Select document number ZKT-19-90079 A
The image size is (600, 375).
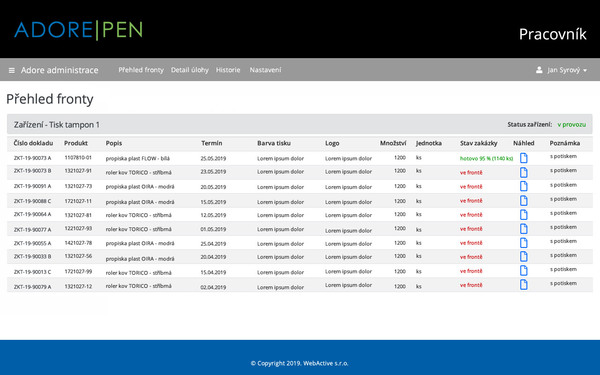click(33, 287)
